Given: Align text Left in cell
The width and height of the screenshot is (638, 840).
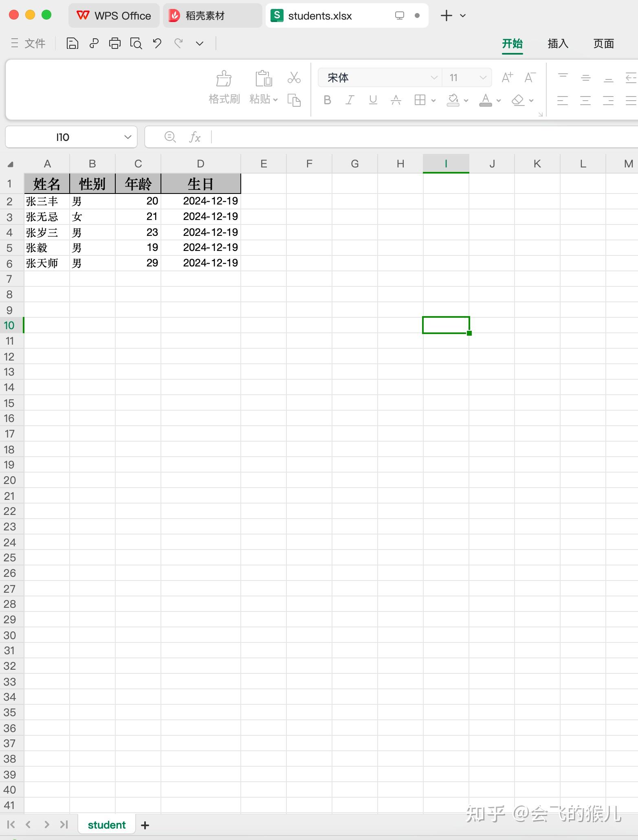Looking at the screenshot, I should 563,100.
